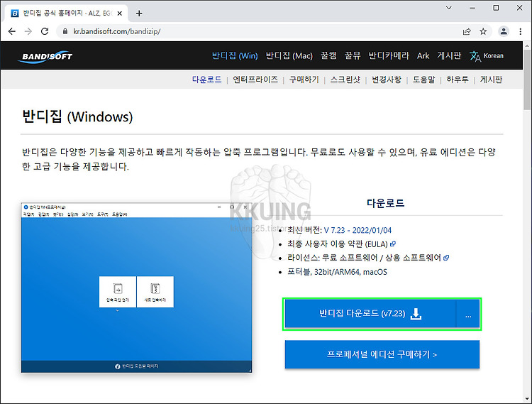Click scrollbar up arrow
This screenshot has height=404, width=532.
pyautogui.click(x=527, y=45)
